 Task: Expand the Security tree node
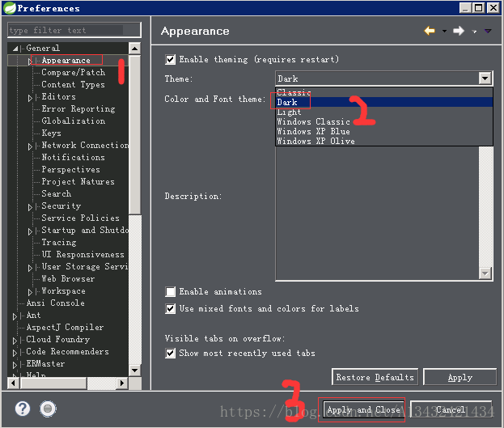(30, 207)
